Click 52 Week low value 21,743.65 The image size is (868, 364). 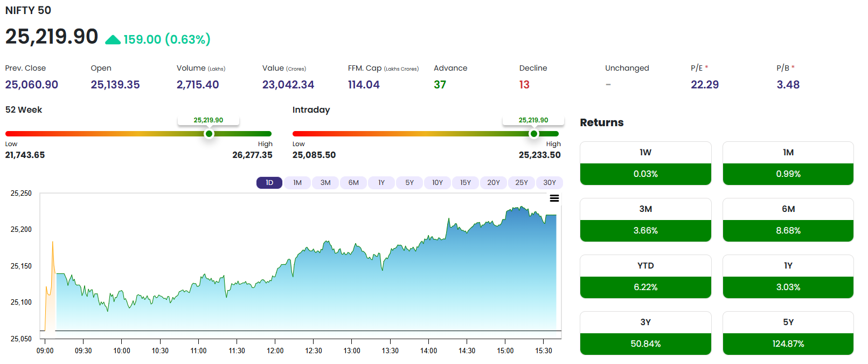tap(25, 155)
